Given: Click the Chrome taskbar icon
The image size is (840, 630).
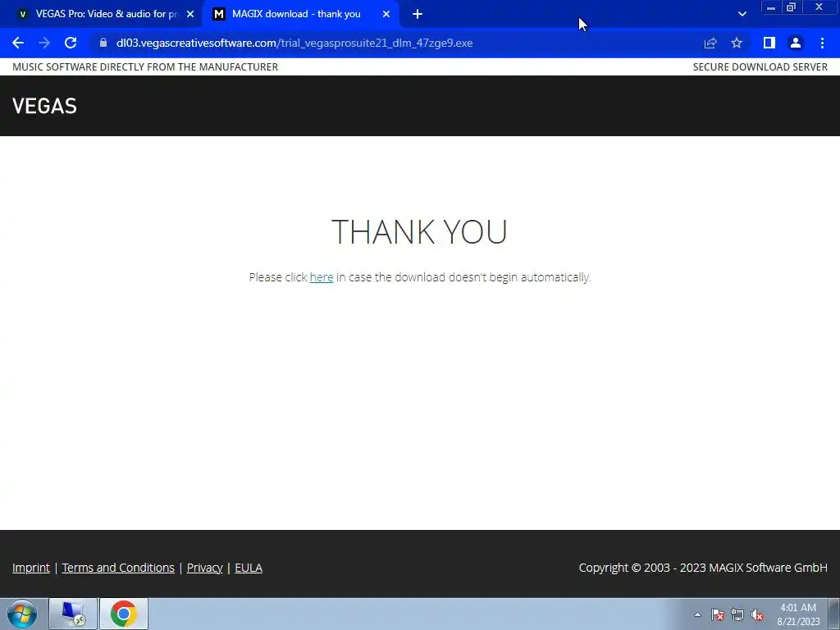Looking at the screenshot, I should pos(124,614).
